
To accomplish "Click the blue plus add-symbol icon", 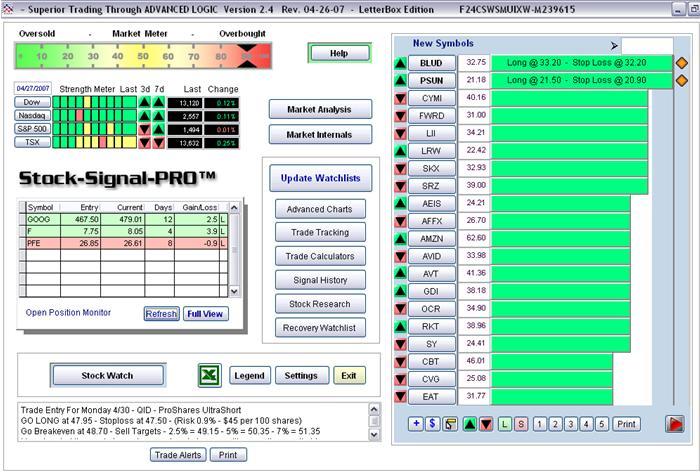I will tap(416, 424).
